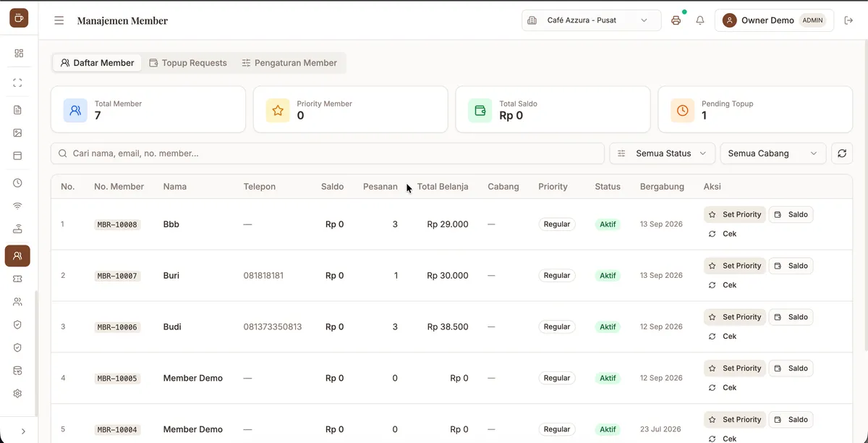Click the member search input field
This screenshot has height=443, width=868.
[327, 153]
